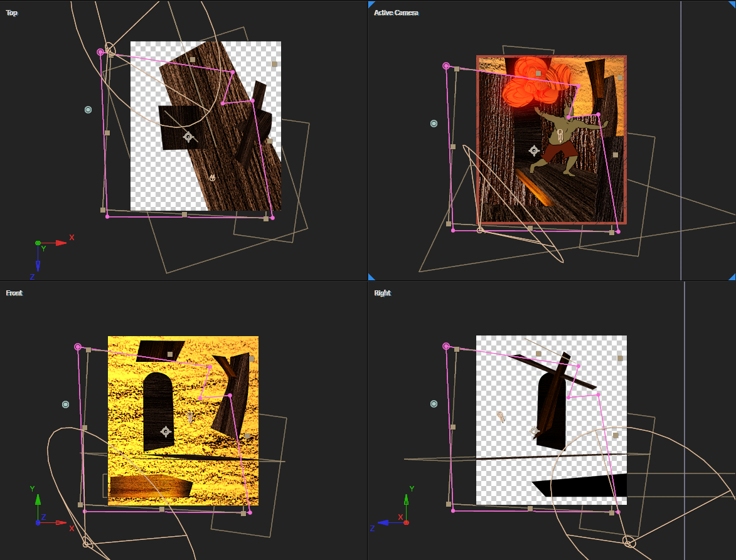Click the Right view label

pyautogui.click(x=383, y=293)
